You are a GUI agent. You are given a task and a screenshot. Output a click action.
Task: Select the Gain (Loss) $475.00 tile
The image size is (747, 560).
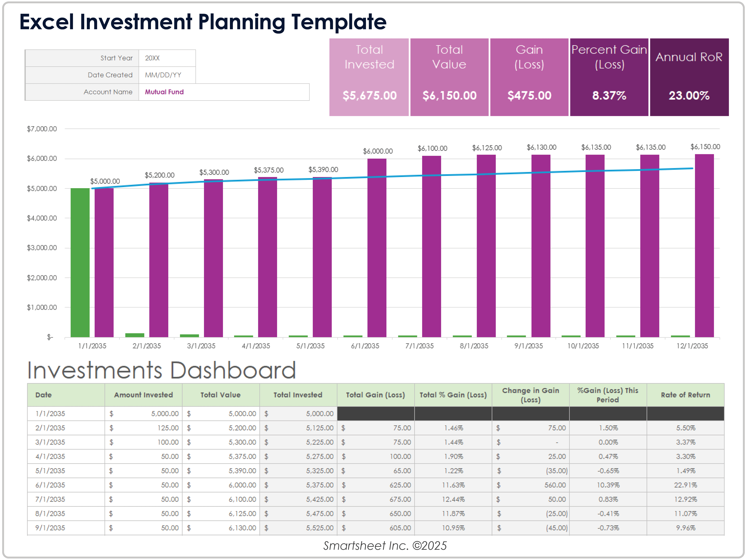529,77
